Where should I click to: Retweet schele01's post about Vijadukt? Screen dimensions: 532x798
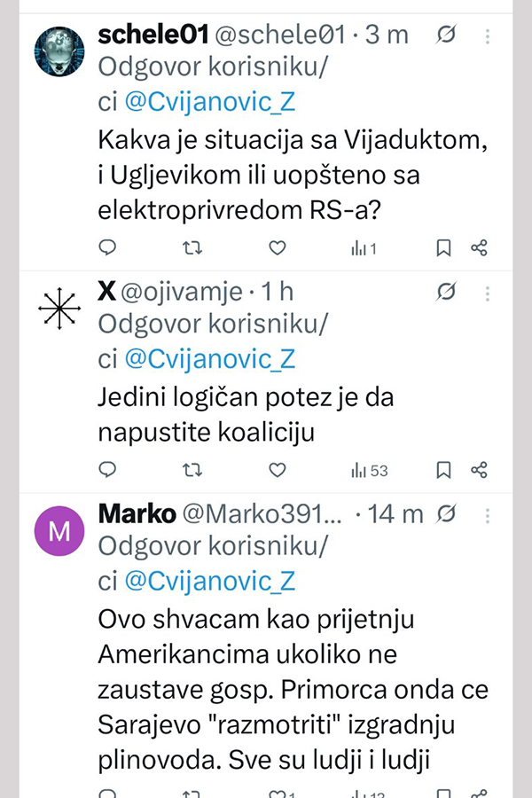pos(191,249)
